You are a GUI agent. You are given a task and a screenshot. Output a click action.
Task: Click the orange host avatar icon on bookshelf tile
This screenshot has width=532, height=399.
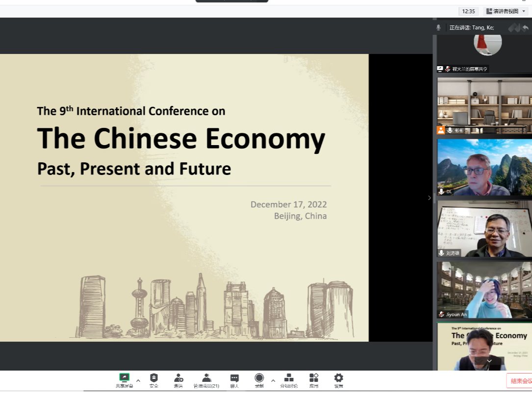(441, 130)
